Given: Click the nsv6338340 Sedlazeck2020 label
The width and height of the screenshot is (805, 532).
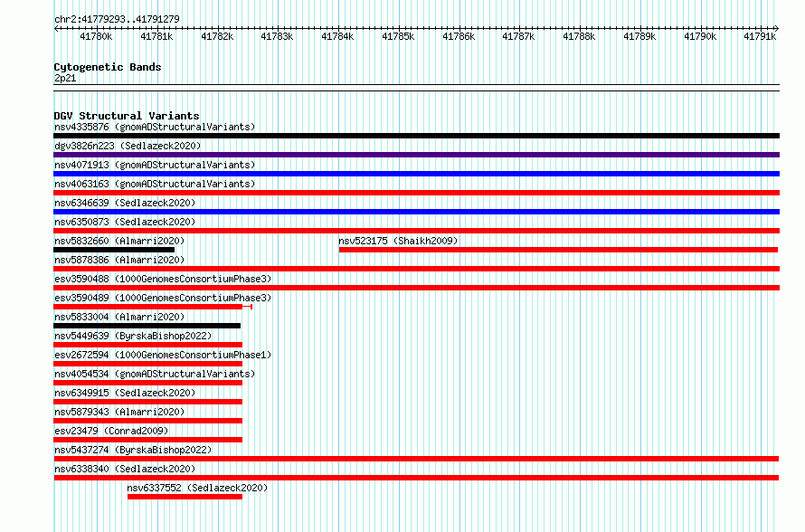Looking at the screenshot, I should point(125,469).
